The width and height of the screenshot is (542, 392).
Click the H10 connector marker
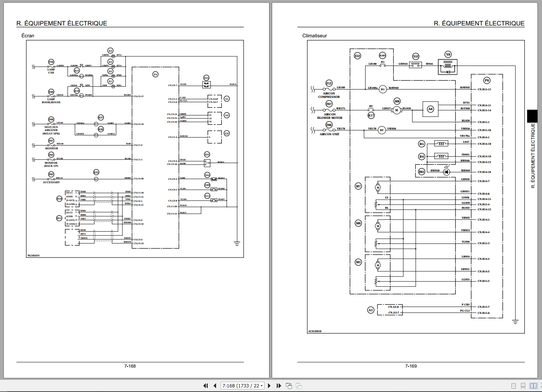(x=59, y=198)
